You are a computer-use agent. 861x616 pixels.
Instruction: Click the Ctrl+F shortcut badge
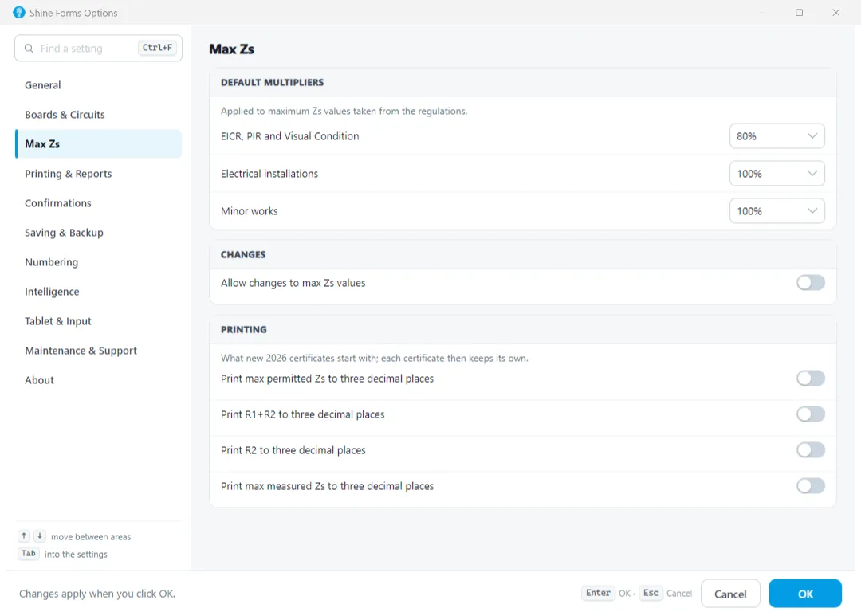coord(157,48)
